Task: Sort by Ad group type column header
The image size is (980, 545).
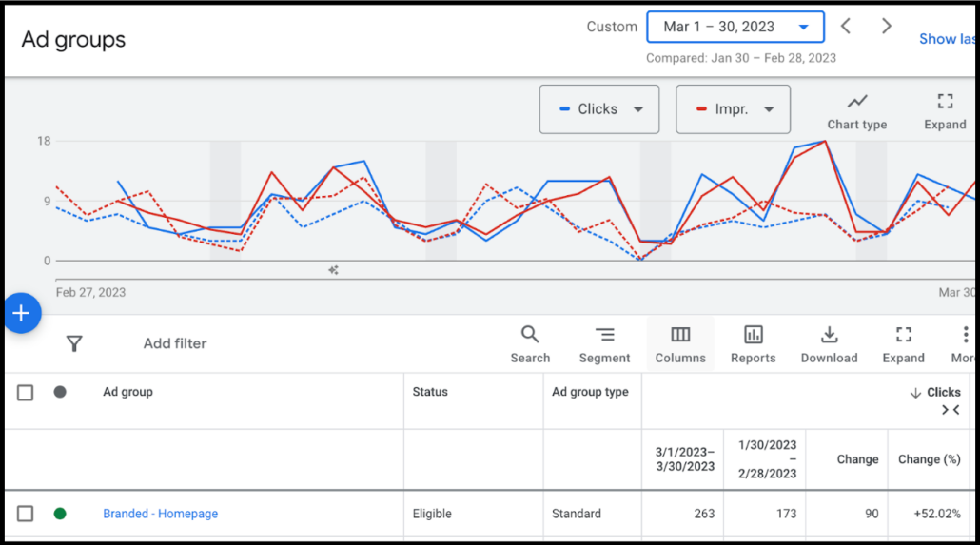Action: [590, 392]
